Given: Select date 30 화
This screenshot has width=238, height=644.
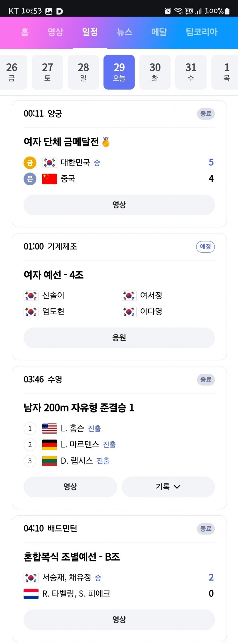Looking at the screenshot, I should (155, 72).
